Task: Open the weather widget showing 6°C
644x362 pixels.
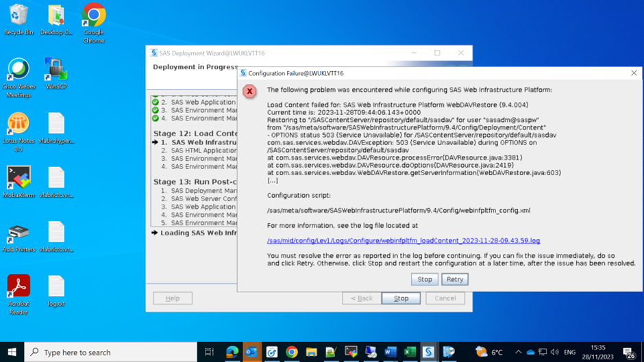Action: point(488,352)
